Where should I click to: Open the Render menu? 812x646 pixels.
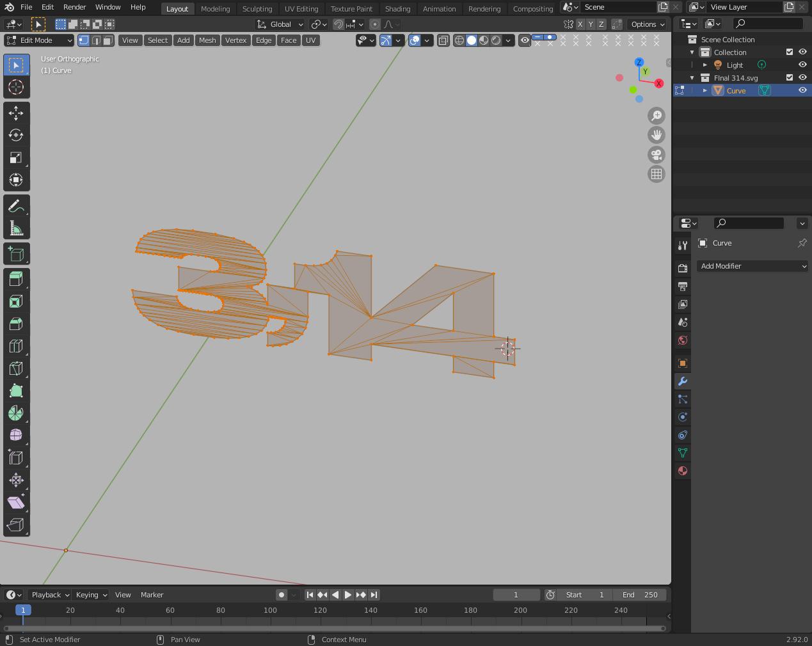(74, 7)
